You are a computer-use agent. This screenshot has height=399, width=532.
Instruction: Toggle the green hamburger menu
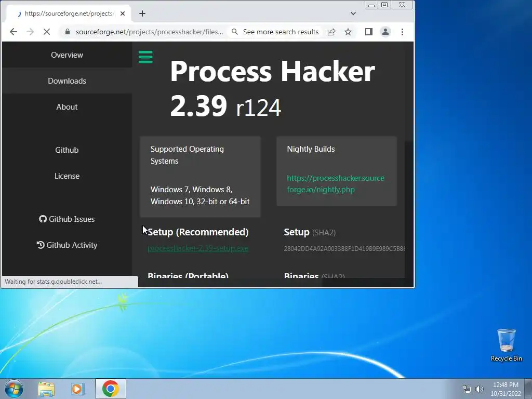tap(145, 57)
